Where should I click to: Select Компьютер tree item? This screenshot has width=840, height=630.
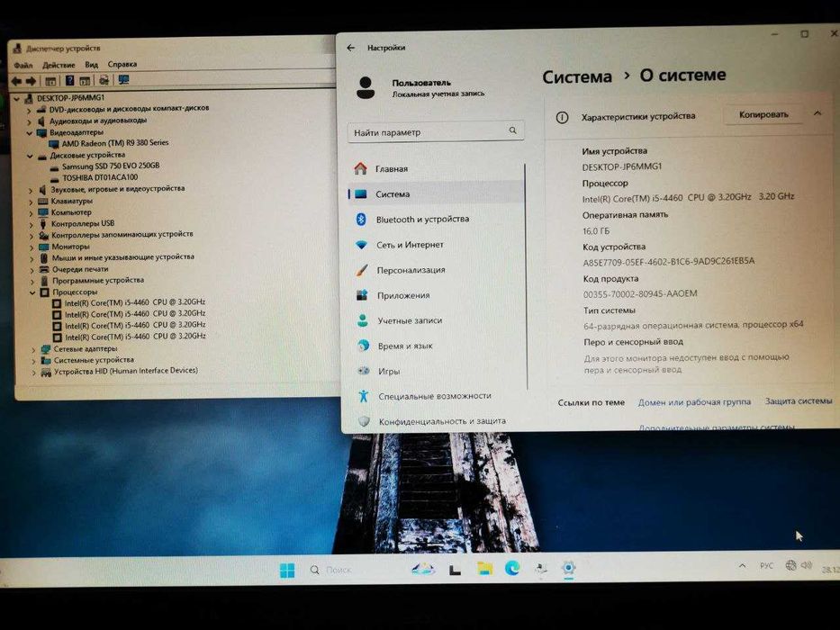tap(71, 212)
